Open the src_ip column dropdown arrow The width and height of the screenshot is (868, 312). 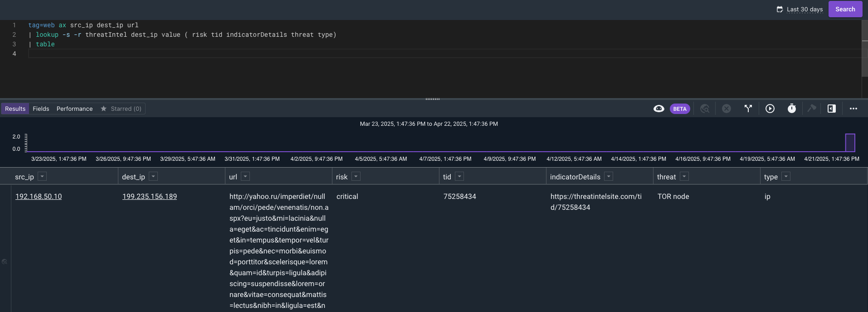tap(42, 176)
